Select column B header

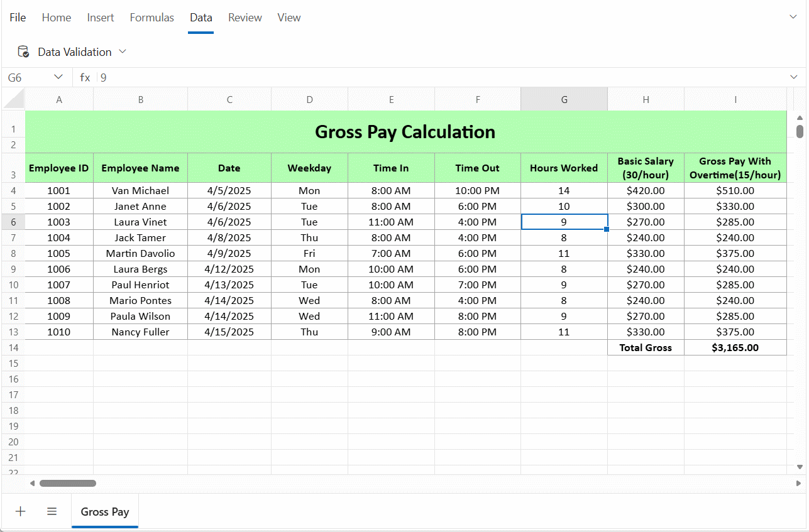(140, 99)
